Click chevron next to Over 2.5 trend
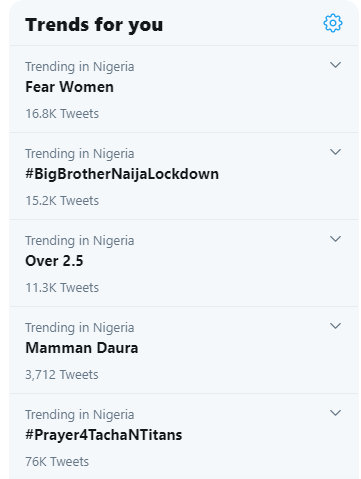 [335, 239]
